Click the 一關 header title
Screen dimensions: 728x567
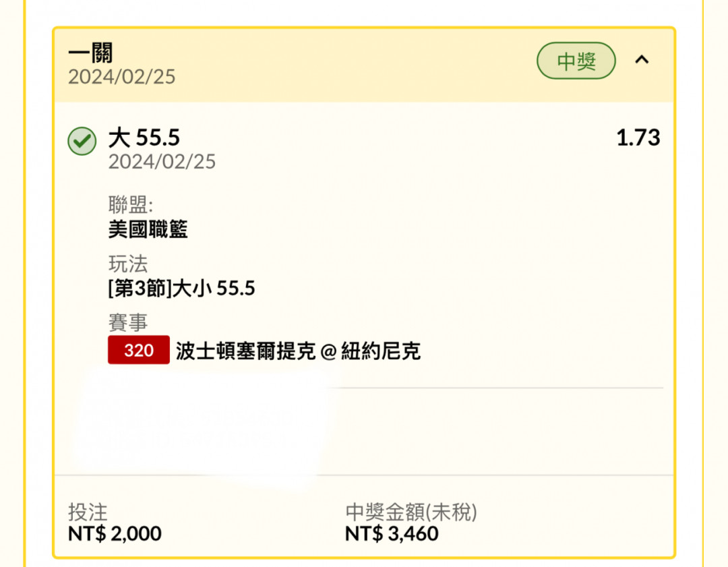(x=90, y=53)
